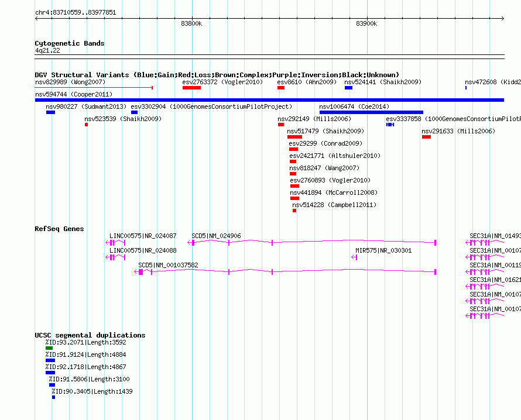Click the red loss bar of esv2763372
Image resolution: width=521 pixels, height=420 pixels.
pos(192,88)
